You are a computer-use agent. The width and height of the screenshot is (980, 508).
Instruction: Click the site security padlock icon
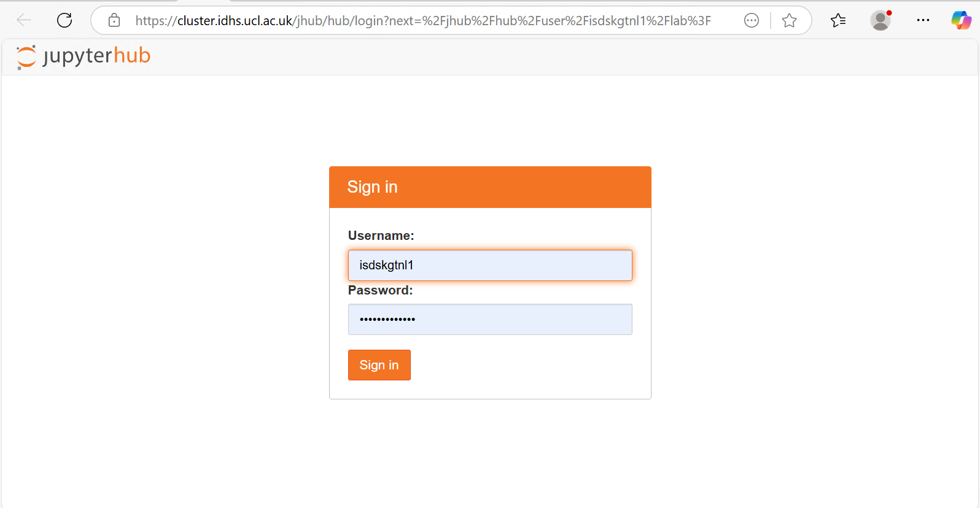pos(114,20)
